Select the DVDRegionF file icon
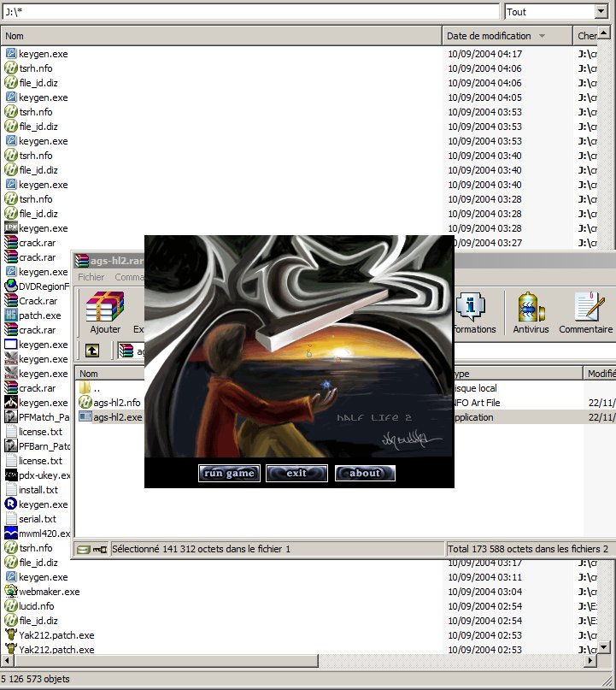The image size is (616, 690). tap(10, 286)
